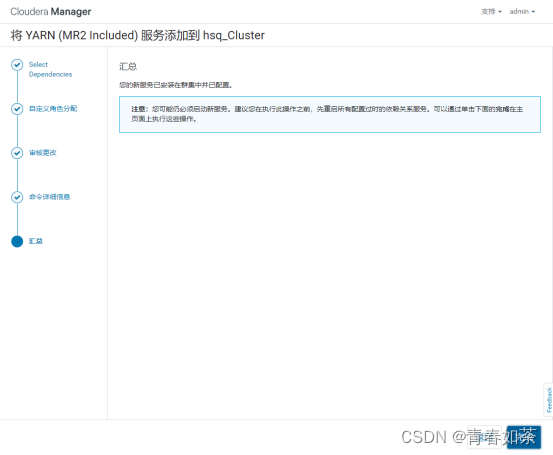Open the Feedback side tab
The width and height of the screenshot is (553, 455).
(548, 400)
